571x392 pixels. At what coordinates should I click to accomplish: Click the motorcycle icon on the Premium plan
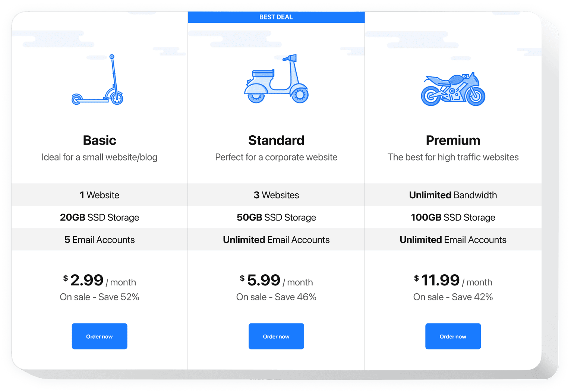452,89
